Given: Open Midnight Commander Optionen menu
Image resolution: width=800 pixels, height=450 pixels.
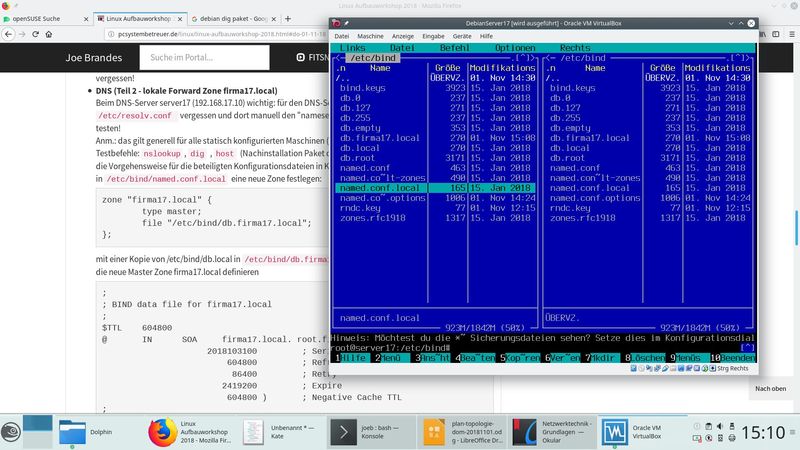Looking at the screenshot, I should [515, 48].
